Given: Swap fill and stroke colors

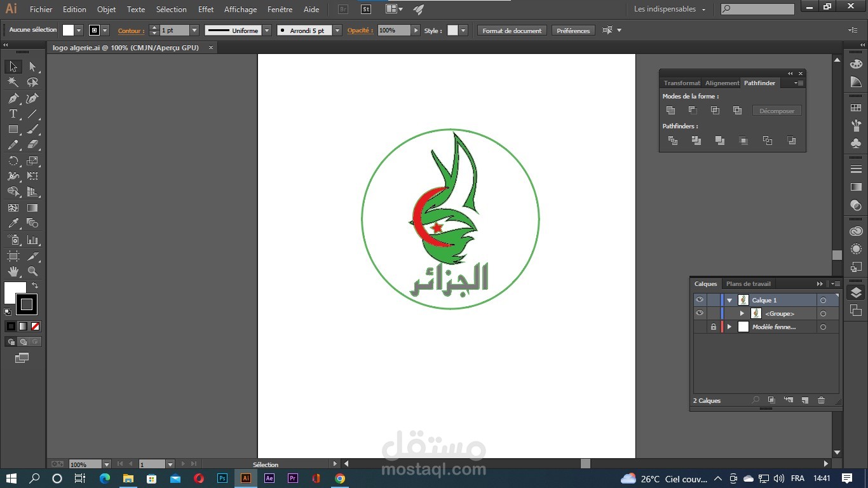Looking at the screenshot, I should click(x=35, y=286).
